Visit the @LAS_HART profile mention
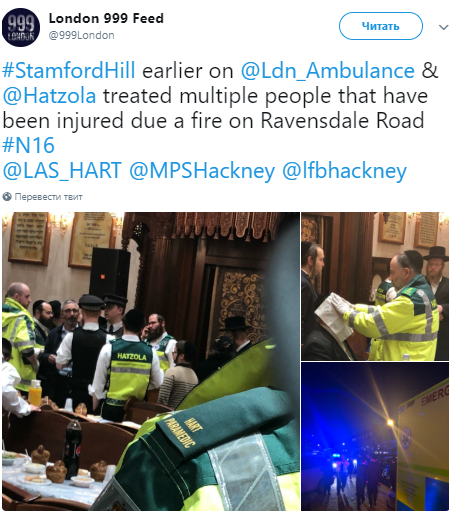The width and height of the screenshot is (456, 516). point(62,171)
